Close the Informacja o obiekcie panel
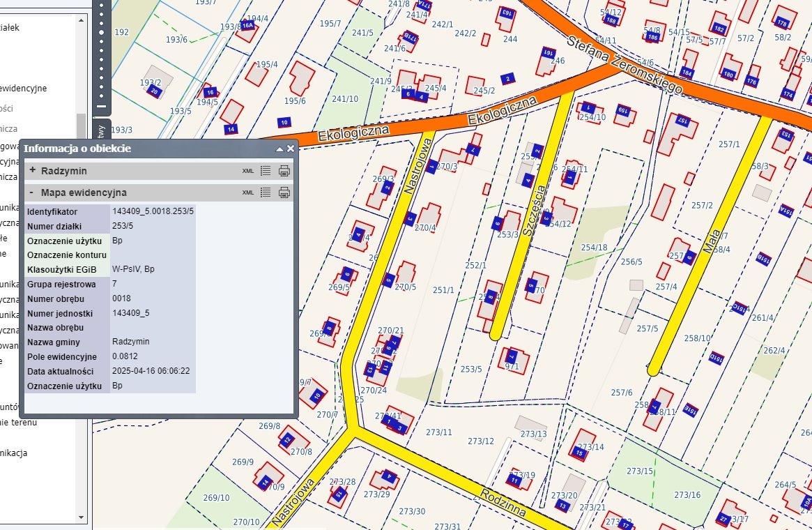The height and width of the screenshot is (530, 812). tap(290, 149)
